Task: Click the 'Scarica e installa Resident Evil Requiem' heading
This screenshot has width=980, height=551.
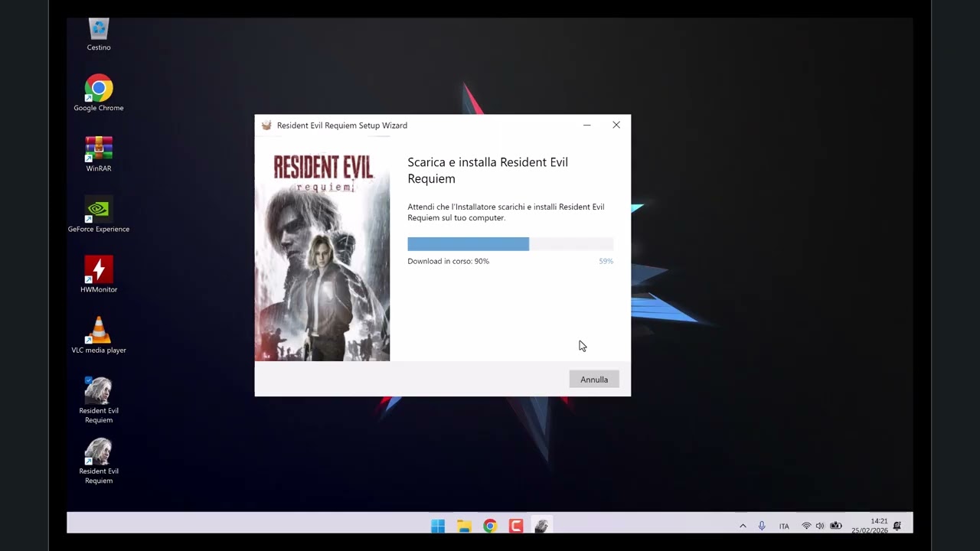Action: (488, 170)
